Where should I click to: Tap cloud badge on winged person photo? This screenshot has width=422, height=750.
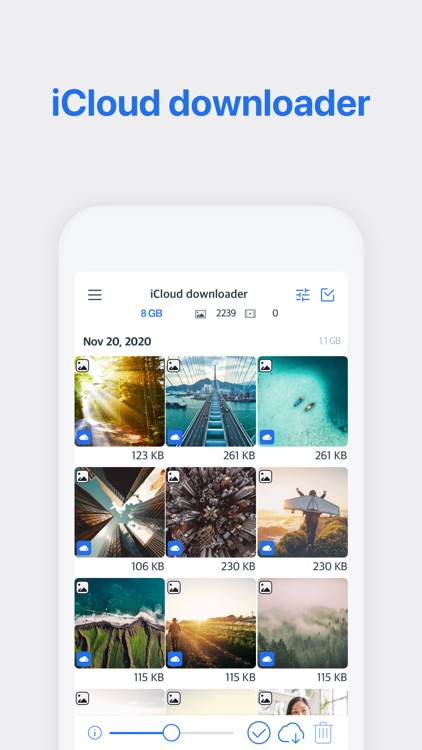pyautogui.click(x=267, y=548)
